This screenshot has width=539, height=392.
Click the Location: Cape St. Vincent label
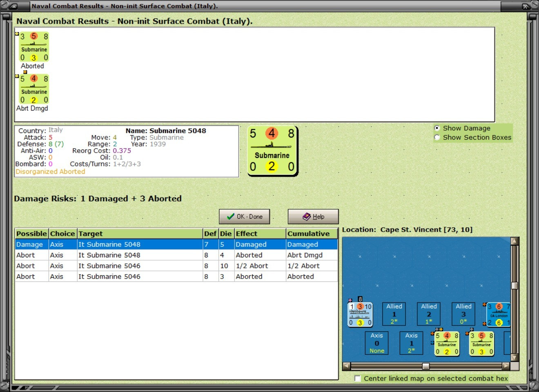coord(407,230)
